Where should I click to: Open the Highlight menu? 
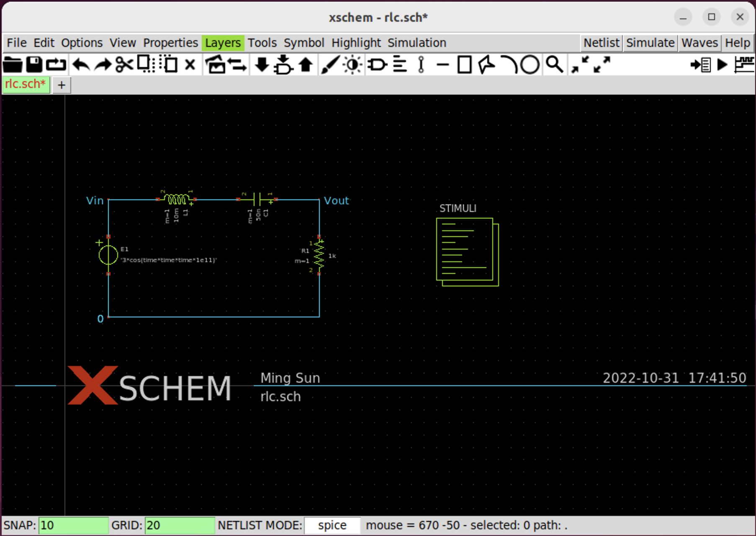point(356,43)
